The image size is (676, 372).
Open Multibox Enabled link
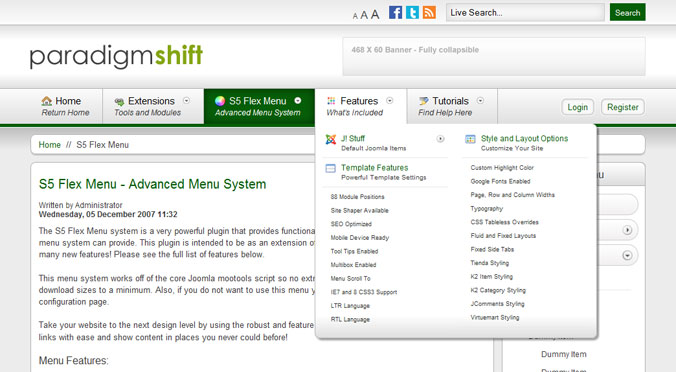pyautogui.click(x=353, y=265)
